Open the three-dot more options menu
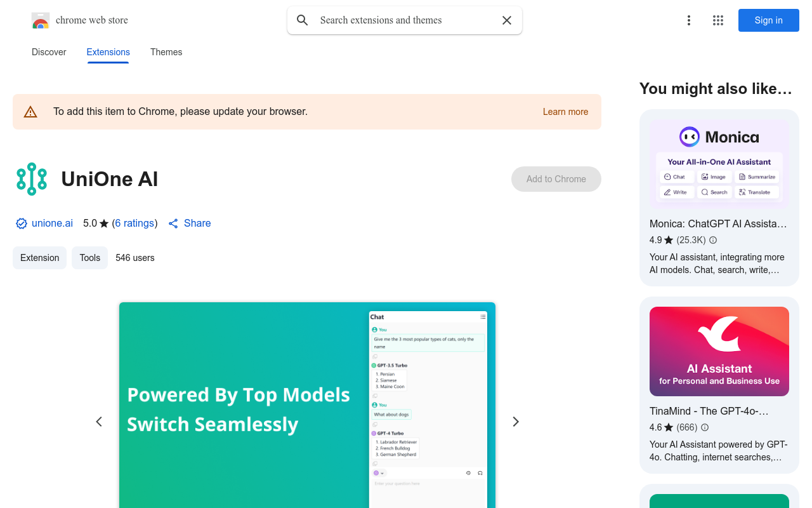Image resolution: width=812 pixels, height=508 pixels. tap(689, 20)
